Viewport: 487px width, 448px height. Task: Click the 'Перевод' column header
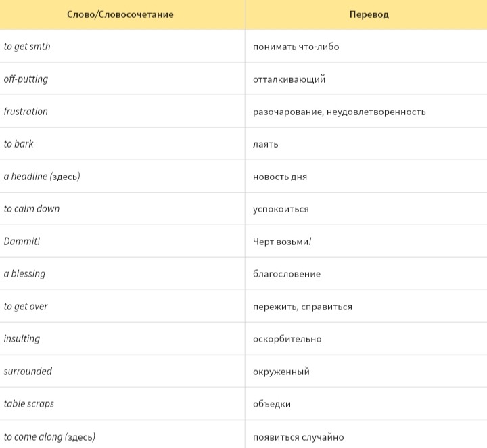[369, 14]
